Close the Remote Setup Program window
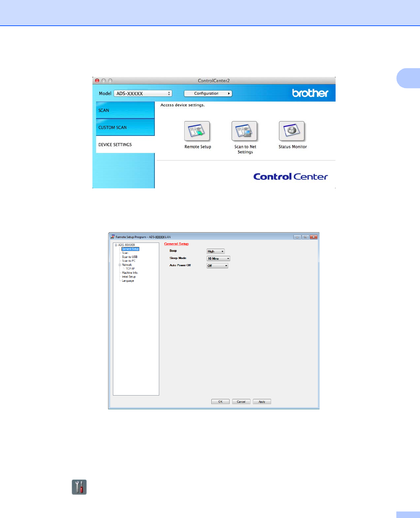The image size is (420, 518). tap(314, 237)
